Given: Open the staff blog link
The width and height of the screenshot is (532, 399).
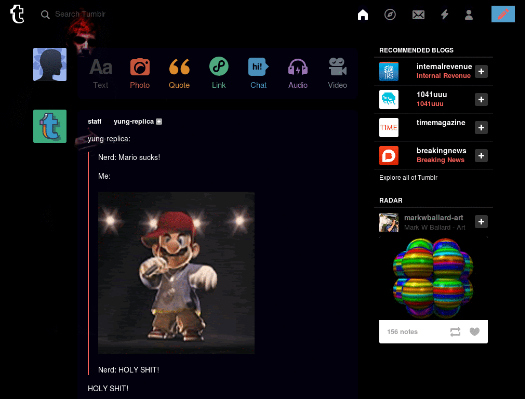Looking at the screenshot, I should 95,122.
